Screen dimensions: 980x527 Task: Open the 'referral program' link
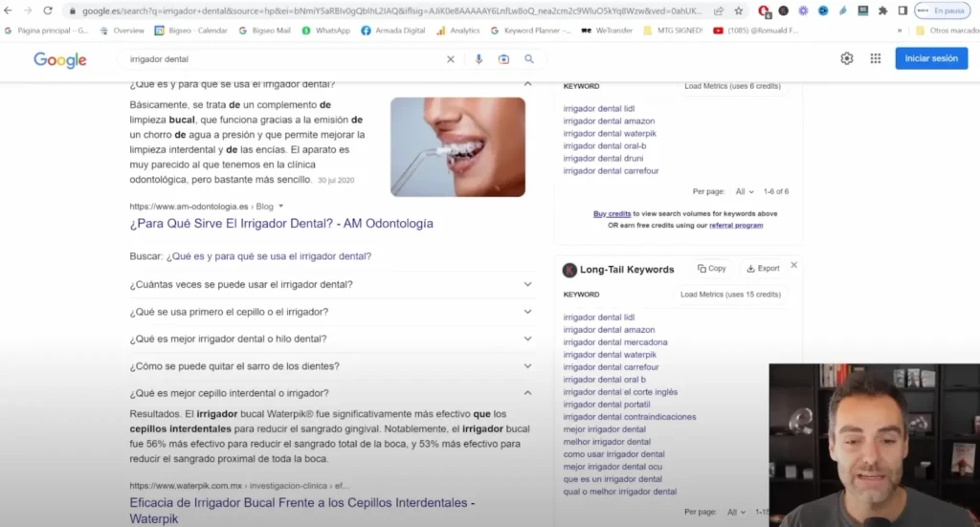click(736, 226)
